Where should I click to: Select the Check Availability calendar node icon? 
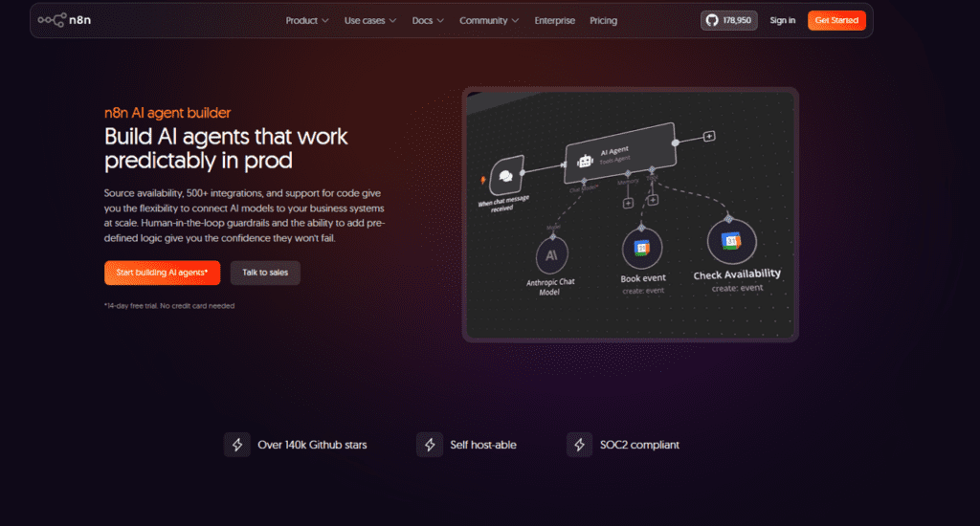coord(731,241)
